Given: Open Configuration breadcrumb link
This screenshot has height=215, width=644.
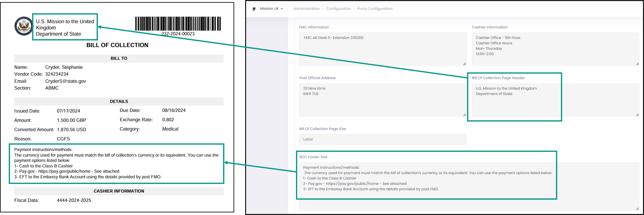Looking at the screenshot, I should coord(338,9).
